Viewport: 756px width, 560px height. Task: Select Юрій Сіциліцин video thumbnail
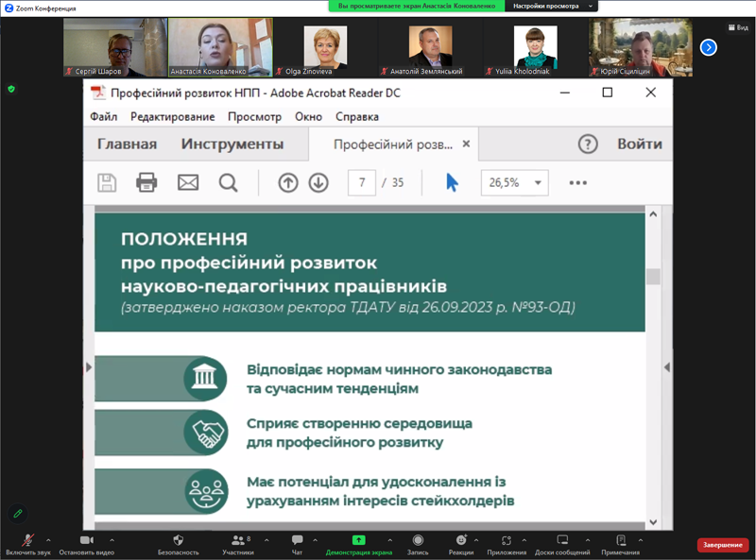pyautogui.click(x=641, y=47)
